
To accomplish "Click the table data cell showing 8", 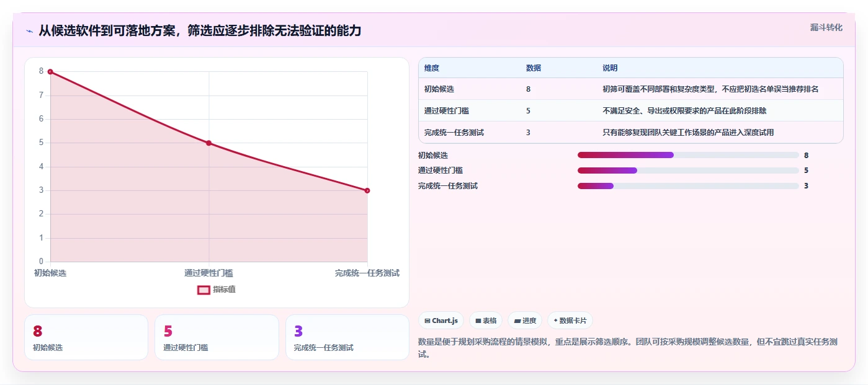I will (x=528, y=89).
